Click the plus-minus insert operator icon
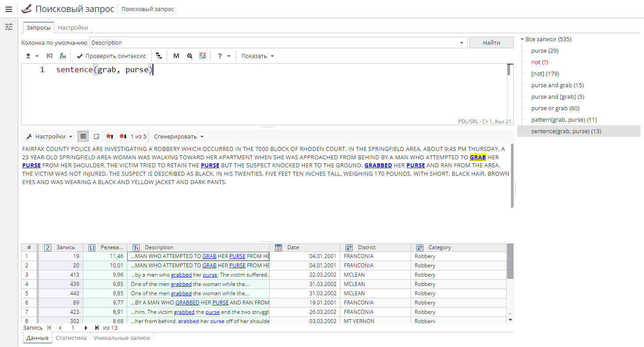 point(28,56)
